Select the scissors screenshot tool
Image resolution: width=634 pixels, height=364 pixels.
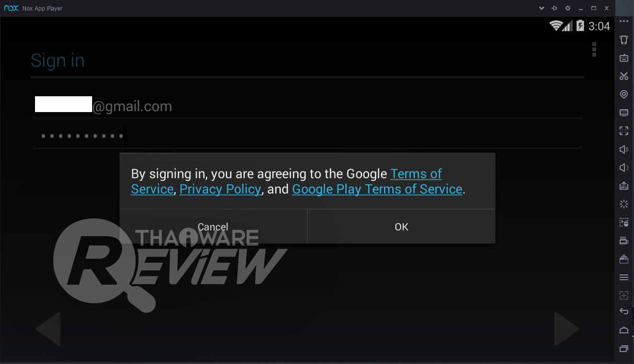624,76
